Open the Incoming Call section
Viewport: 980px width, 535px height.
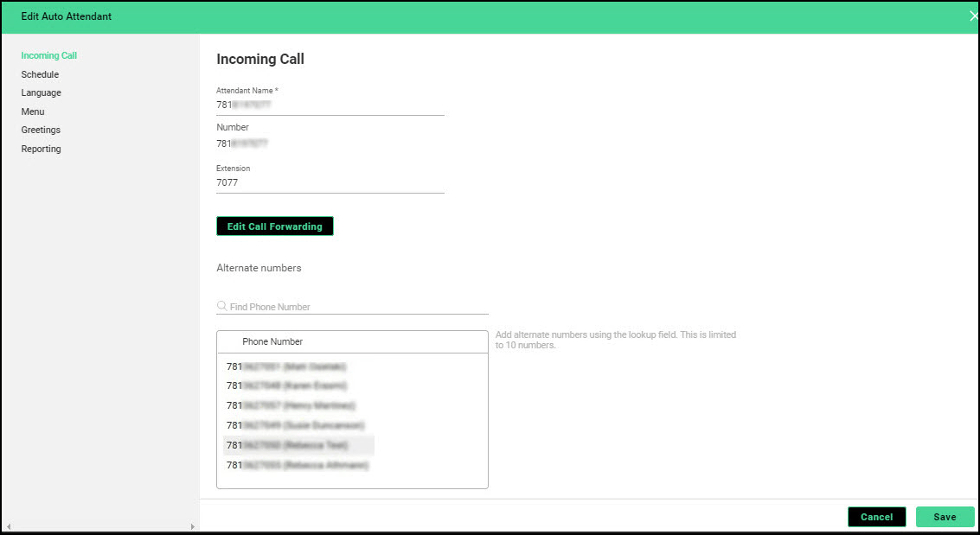(x=49, y=56)
